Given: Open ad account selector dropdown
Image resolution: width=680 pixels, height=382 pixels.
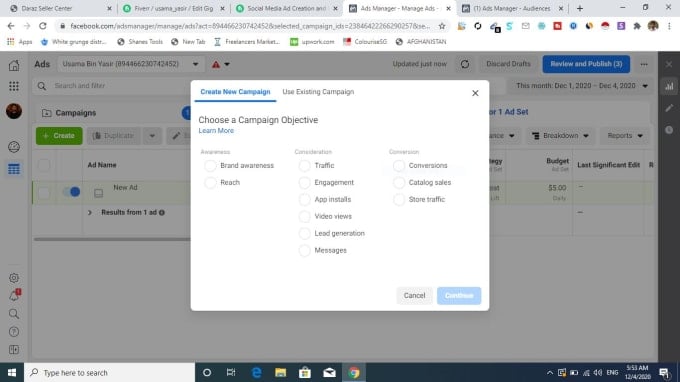Looking at the screenshot, I should (x=130, y=64).
